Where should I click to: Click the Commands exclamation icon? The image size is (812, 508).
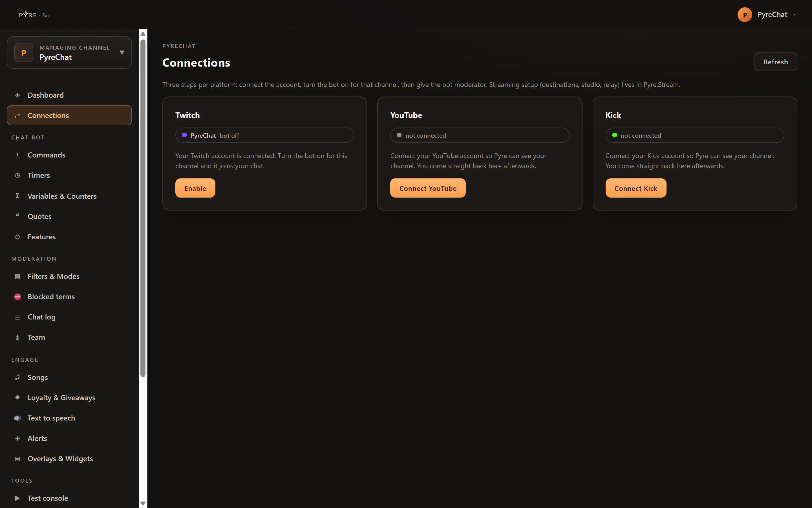click(17, 155)
